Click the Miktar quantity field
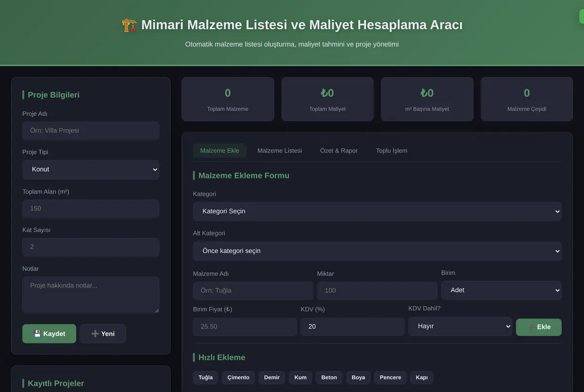This screenshot has height=392, width=584. [x=377, y=291]
